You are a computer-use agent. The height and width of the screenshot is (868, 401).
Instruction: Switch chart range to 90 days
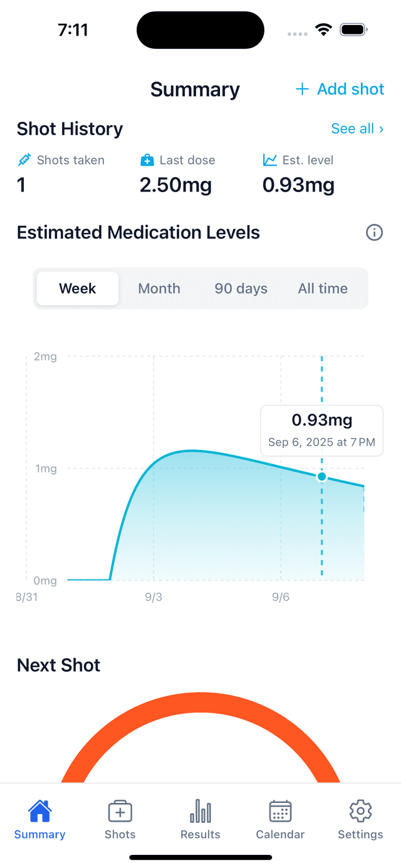tap(241, 288)
